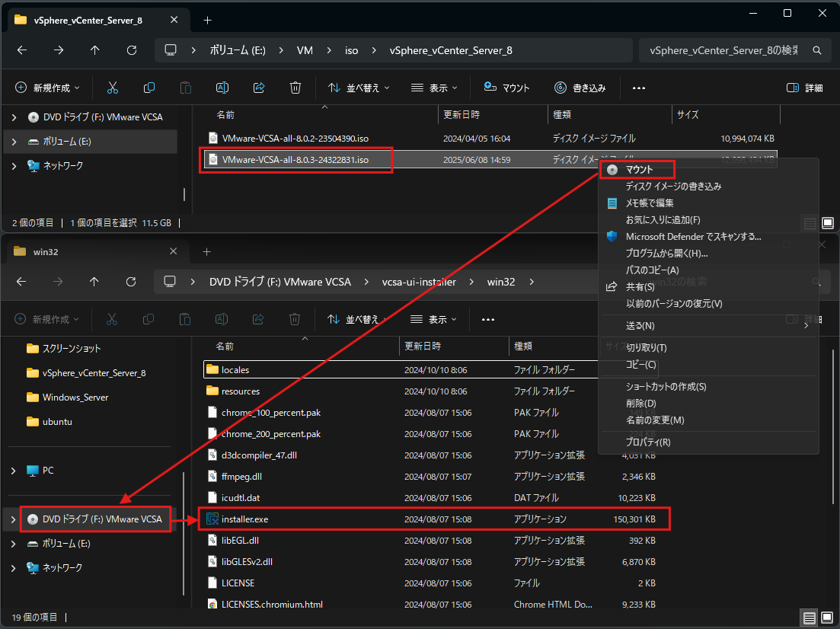Viewport: 840px width, 629px height.
Task: Select DVD Drive (F:) VMware VCSA in the win32 window sidebar
Action: pos(97,519)
